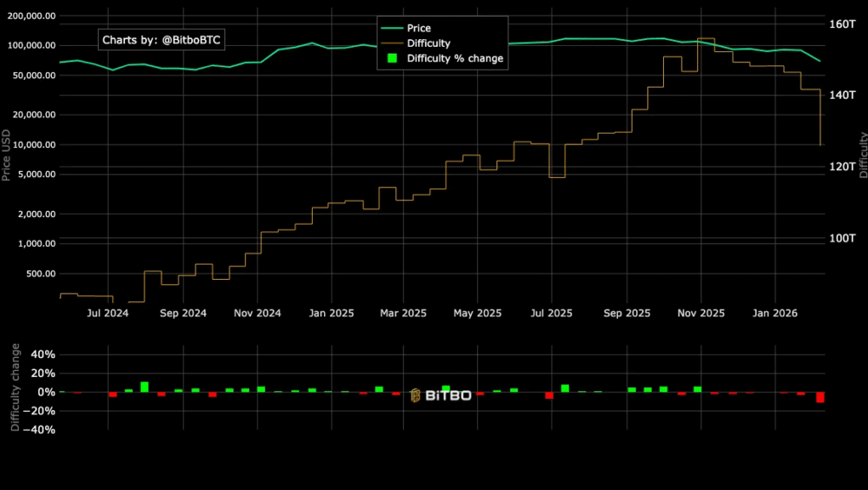The height and width of the screenshot is (490, 868).
Task: Click the tallest green difficulty change bar
Action: (x=145, y=385)
